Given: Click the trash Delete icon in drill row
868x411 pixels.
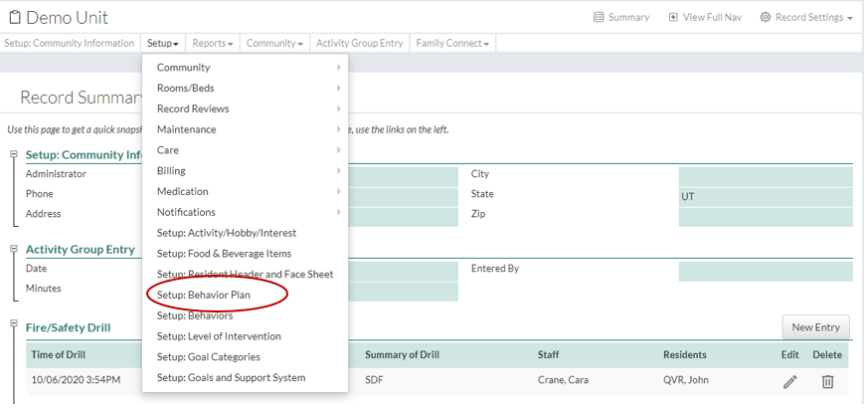Looking at the screenshot, I should click(x=827, y=381).
